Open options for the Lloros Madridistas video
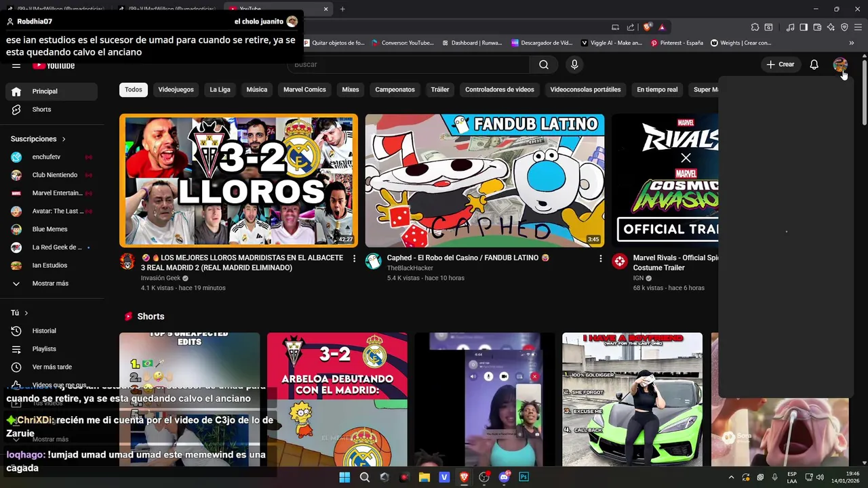The height and width of the screenshot is (488, 868). pyautogui.click(x=354, y=258)
